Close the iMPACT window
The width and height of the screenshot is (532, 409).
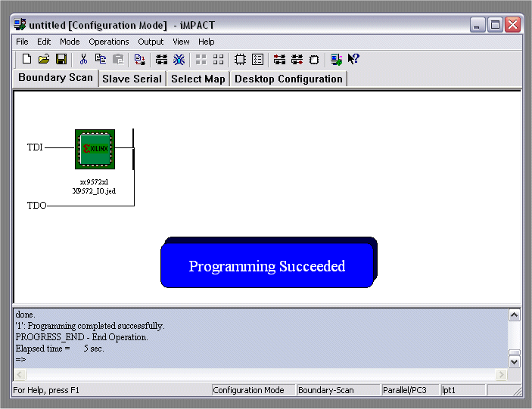pos(512,25)
